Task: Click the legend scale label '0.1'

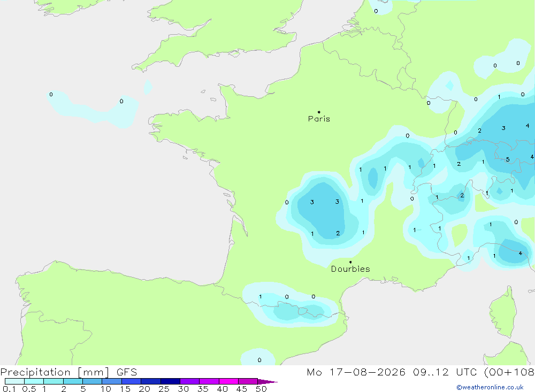Action: pyautogui.click(x=9, y=389)
